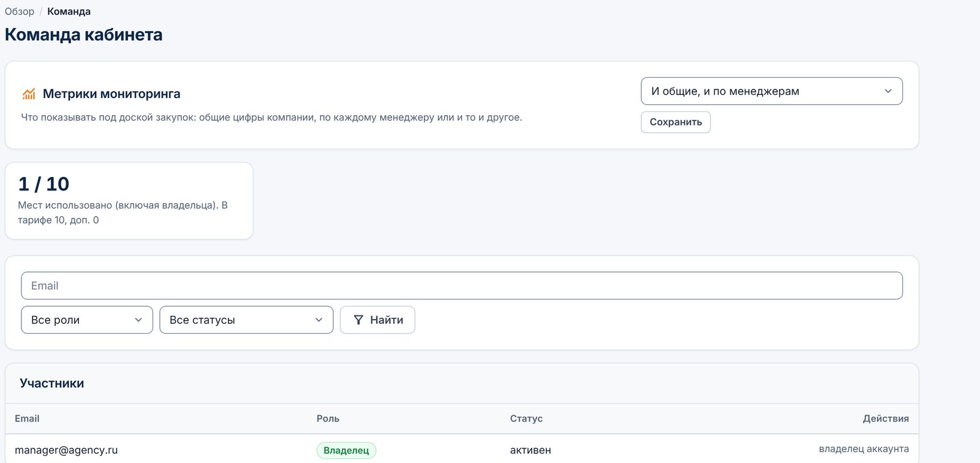This screenshot has width=980, height=463.
Task: Click the Найти search button text
Action: pos(386,320)
